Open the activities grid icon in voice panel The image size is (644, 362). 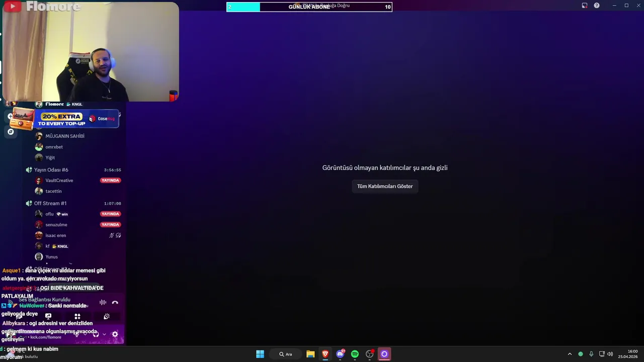tap(77, 316)
